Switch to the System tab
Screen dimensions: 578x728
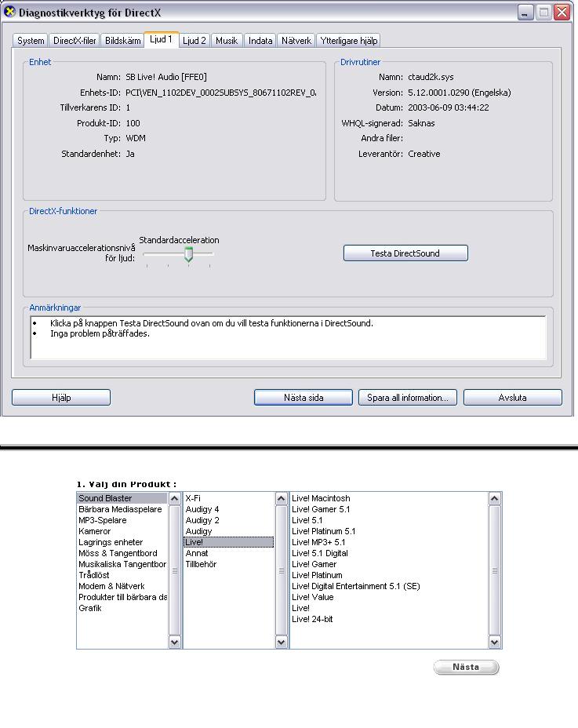pos(31,41)
